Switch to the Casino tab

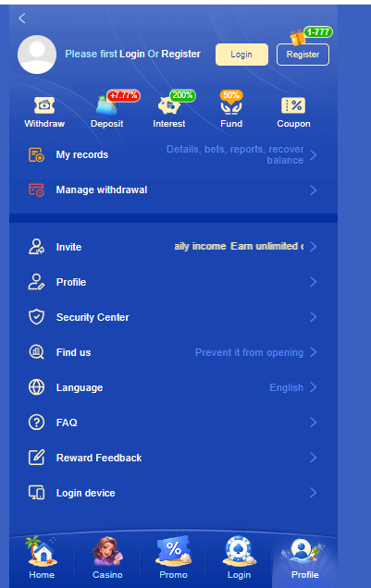coord(107,558)
